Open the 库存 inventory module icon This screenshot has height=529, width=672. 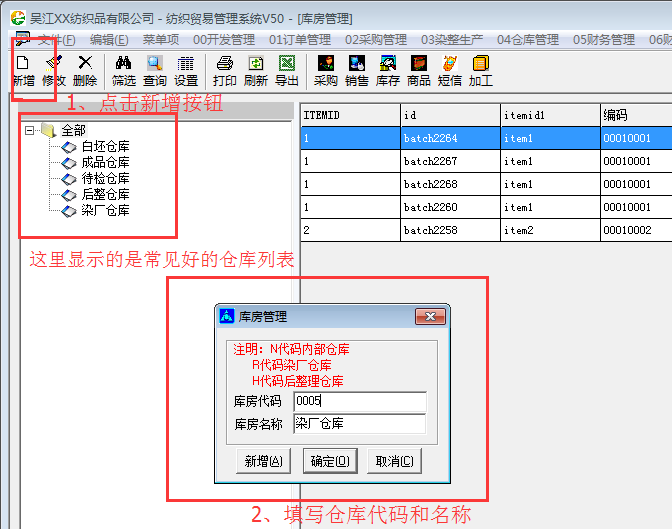(x=388, y=63)
